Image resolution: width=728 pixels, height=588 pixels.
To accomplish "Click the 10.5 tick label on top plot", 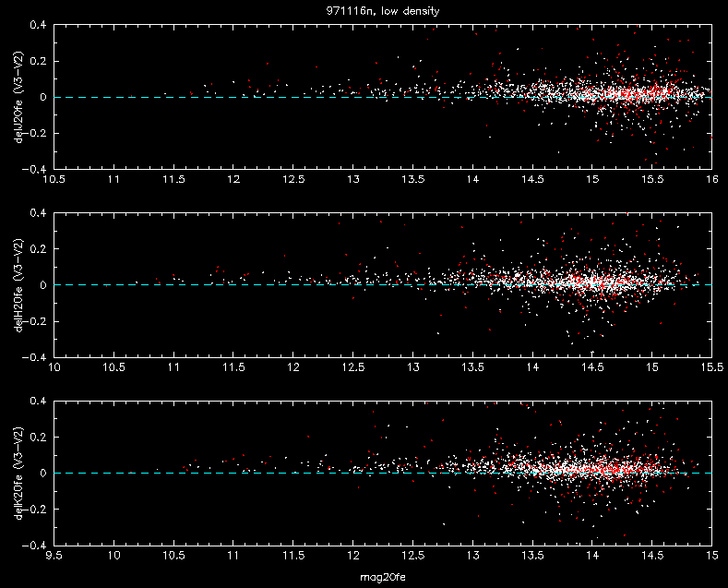I will (54, 179).
